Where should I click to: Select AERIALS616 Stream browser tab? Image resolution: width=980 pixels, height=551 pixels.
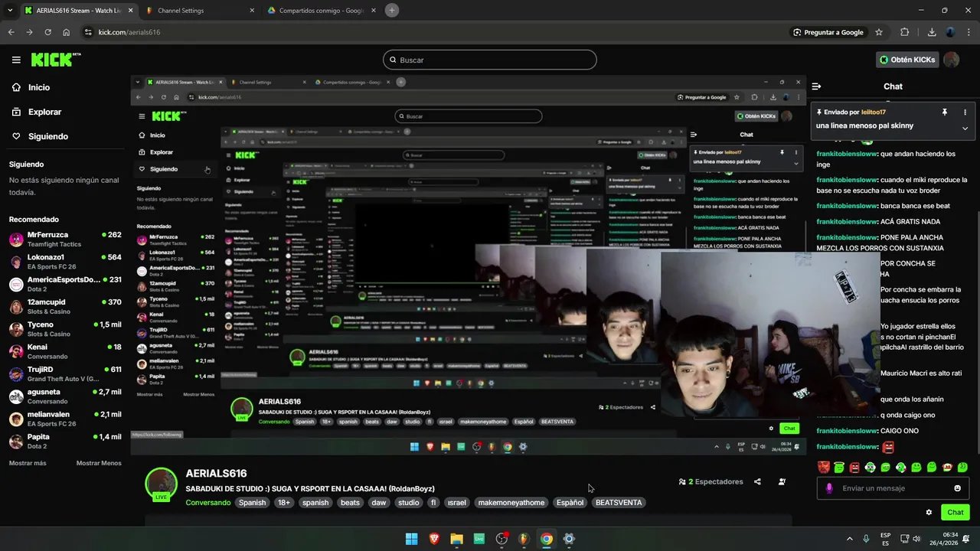(x=77, y=11)
